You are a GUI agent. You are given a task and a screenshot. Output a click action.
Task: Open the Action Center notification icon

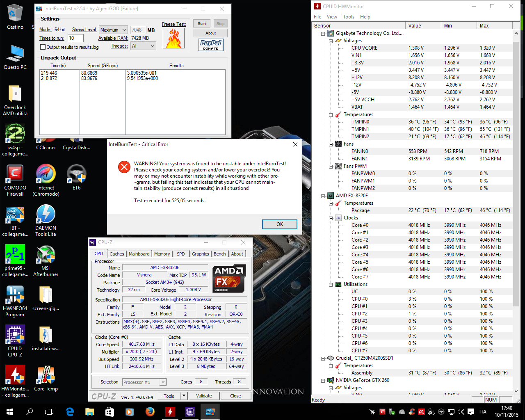(x=471, y=412)
